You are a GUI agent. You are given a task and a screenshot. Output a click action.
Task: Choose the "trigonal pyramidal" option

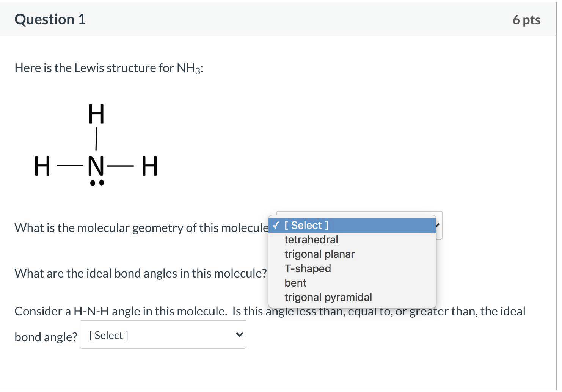tap(328, 298)
